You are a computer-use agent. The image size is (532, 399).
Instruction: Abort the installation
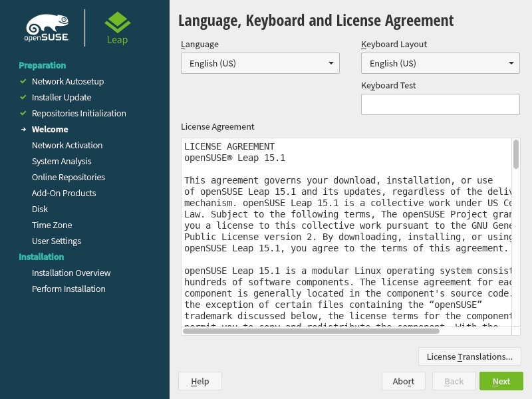tap(404, 381)
